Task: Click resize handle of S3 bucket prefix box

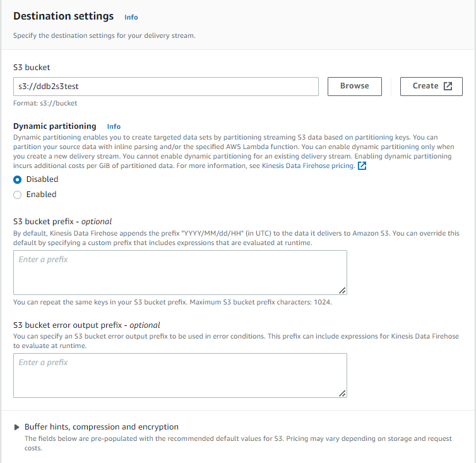Action: click(342, 290)
